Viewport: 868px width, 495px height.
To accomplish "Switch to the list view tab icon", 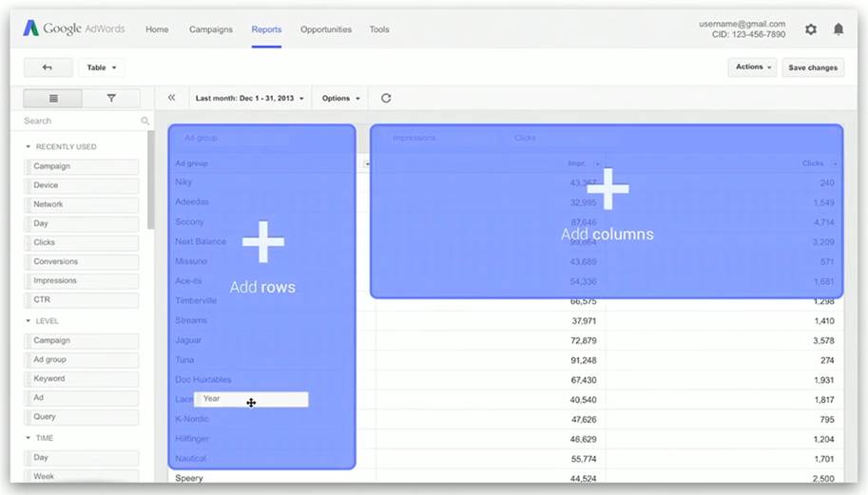I will click(x=53, y=99).
